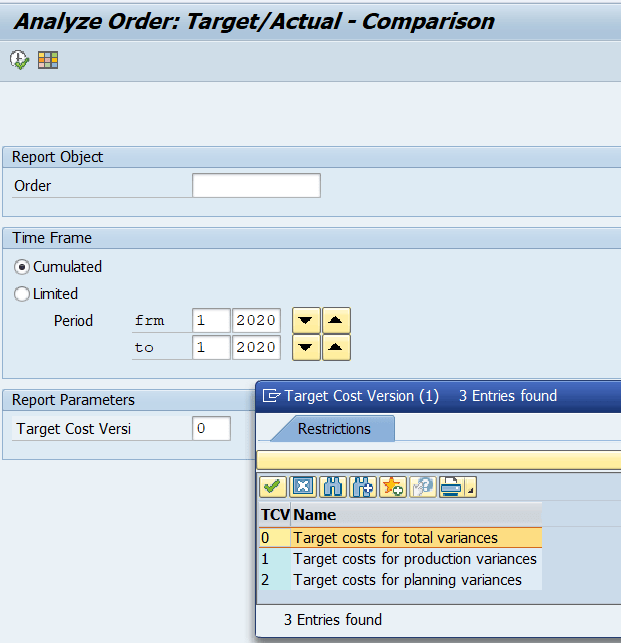Click the printer icon in popup toolbar
This screenshot has height=643, width=621.
451,487
